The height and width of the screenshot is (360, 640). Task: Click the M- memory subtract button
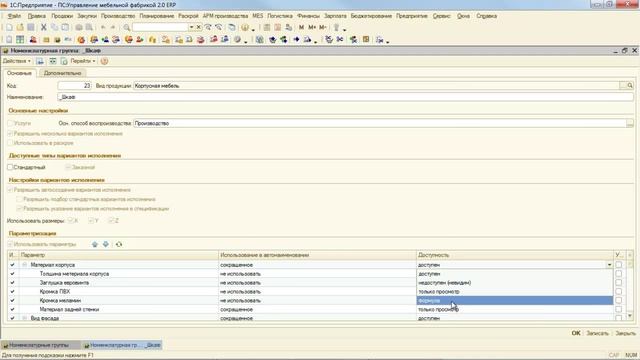click(323, 27)
